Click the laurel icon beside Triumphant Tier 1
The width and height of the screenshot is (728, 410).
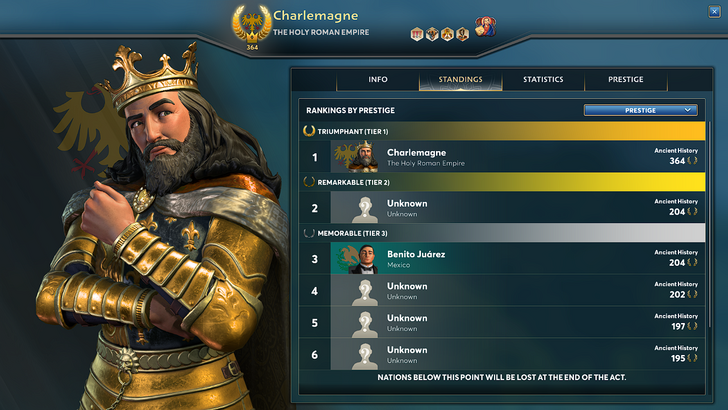(x=309, y=131)
